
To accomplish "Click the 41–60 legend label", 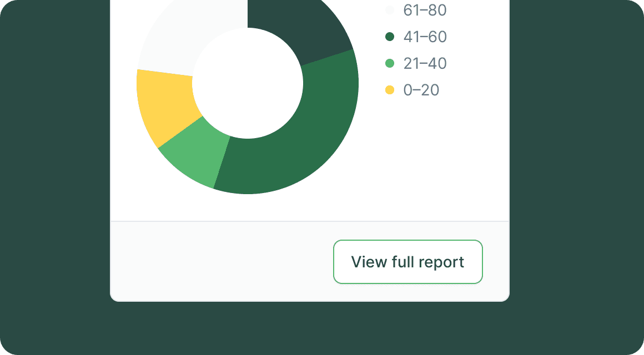I will [x=425, y=37].
